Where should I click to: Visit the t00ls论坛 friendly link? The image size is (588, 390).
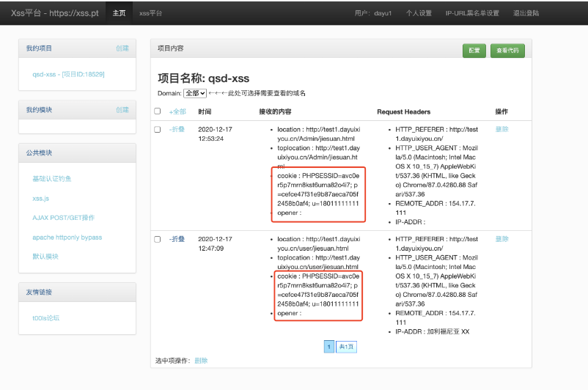[x=45, y=318]
